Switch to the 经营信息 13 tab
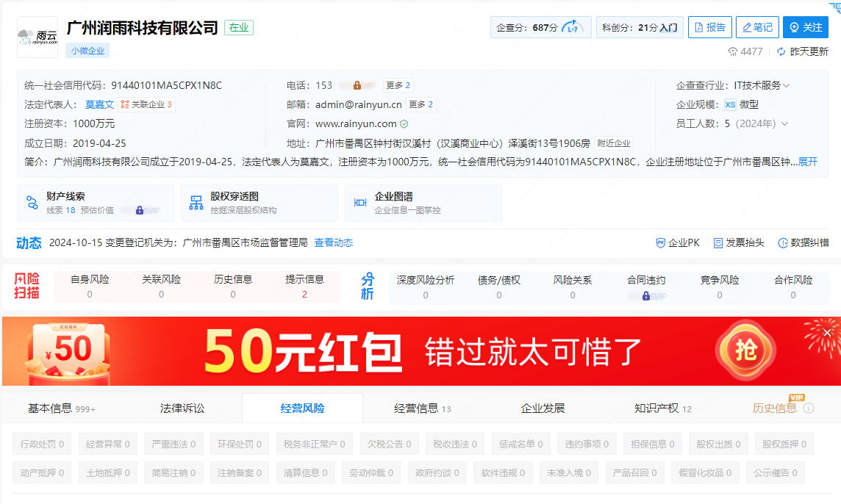 tap(423, 408)
